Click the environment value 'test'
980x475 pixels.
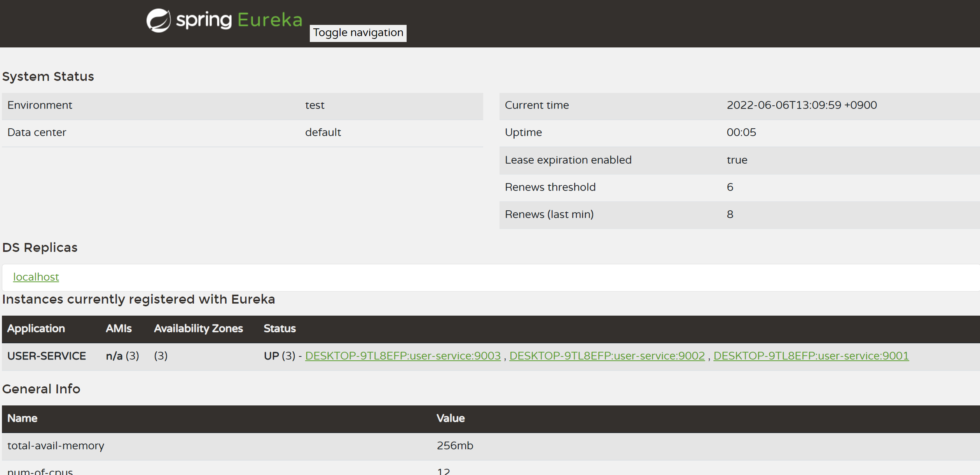314,105
